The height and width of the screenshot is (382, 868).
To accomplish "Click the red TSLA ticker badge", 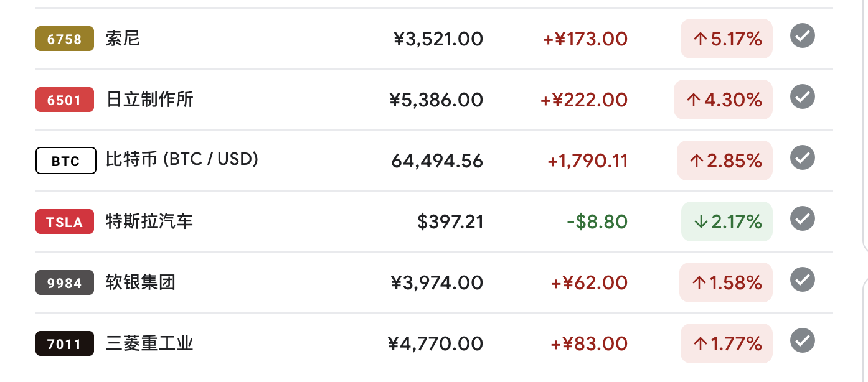I will tap(65, 221).
